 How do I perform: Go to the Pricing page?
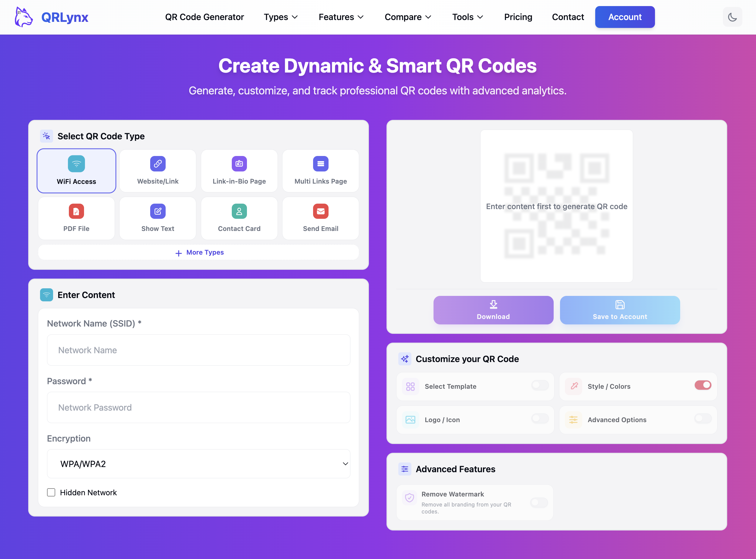pos(518,17)
